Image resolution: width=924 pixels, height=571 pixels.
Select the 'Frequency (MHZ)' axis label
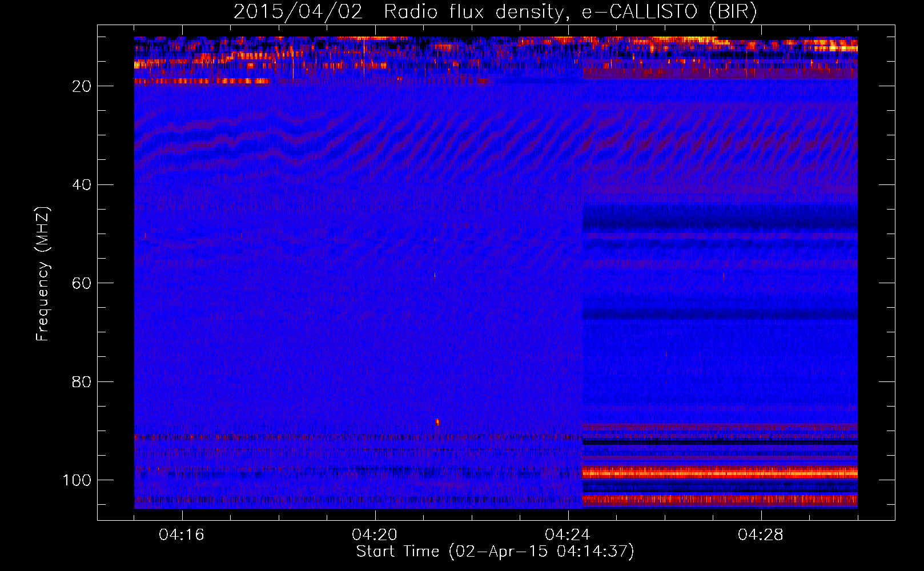tap(43, 274)
